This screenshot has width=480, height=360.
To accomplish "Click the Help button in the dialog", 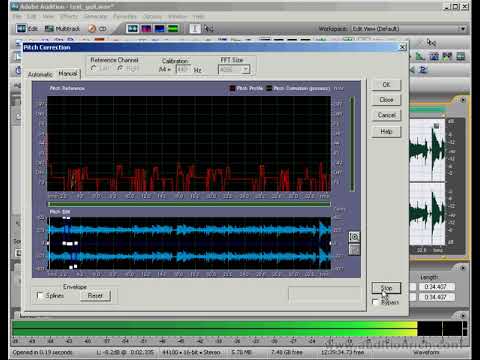I will [x=386, y=131].
